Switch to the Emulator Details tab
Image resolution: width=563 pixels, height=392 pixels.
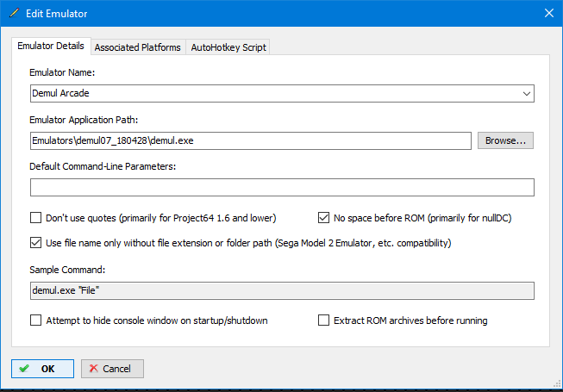click(x=51, y=46)
